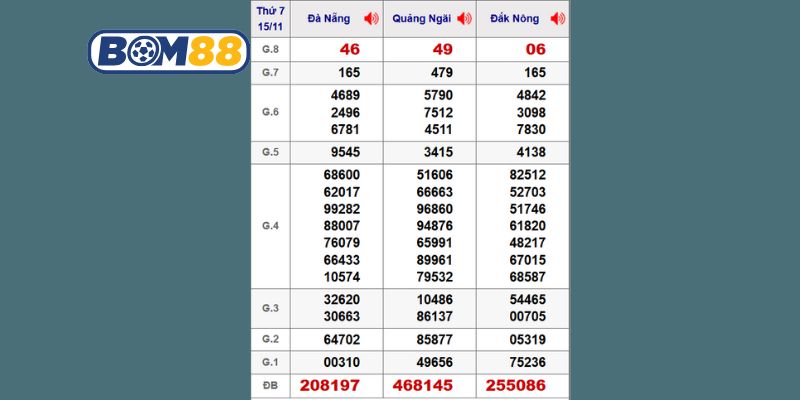Click G.4 number 51746
Viewport: 800px width, 400px height.
(528, 209)
